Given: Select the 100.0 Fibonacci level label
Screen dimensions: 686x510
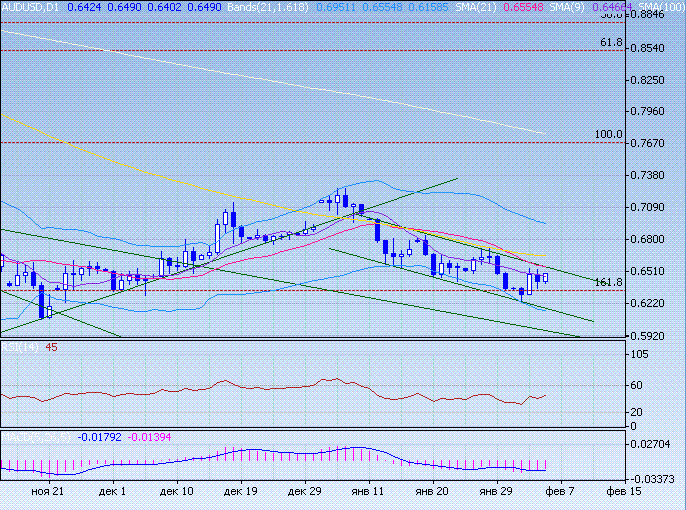Looking at the screenshot, I should click(608, 135).
